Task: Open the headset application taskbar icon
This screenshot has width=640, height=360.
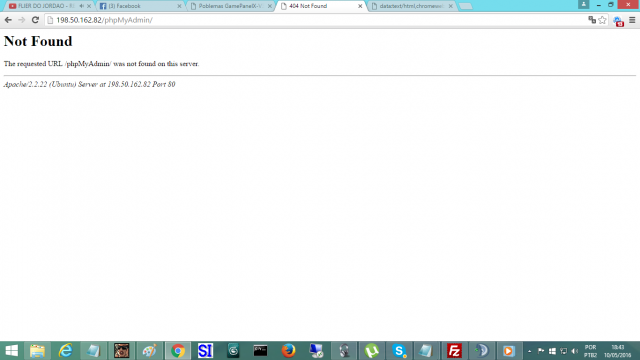Action: (344, 351)
